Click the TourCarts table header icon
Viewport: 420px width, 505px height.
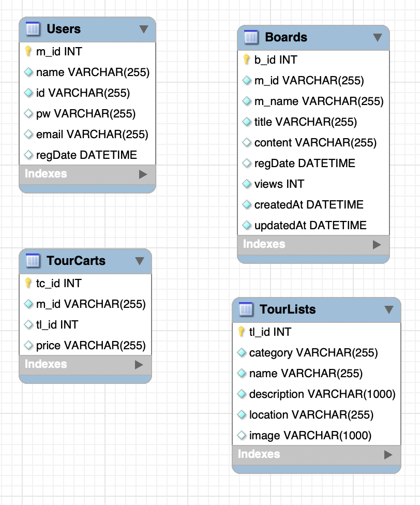click(x=32, y=261)
